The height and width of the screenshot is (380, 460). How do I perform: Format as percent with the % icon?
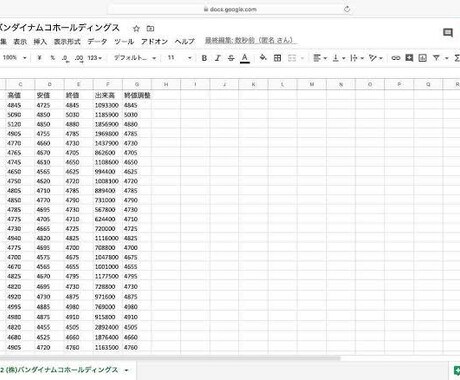tap(53, 58)
